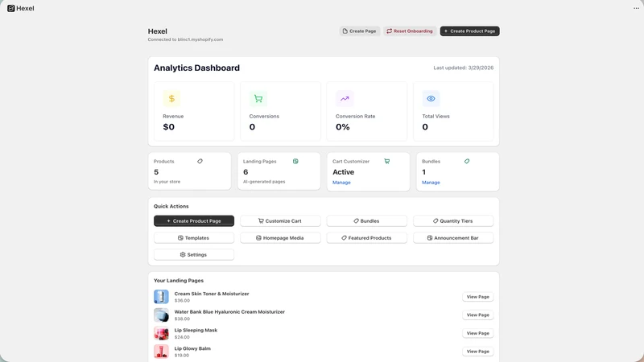Click the 'Analytics Dashboard' heading
Viewport: 644px width, 362px height.
pyautogui.click(x=196, y=68)
